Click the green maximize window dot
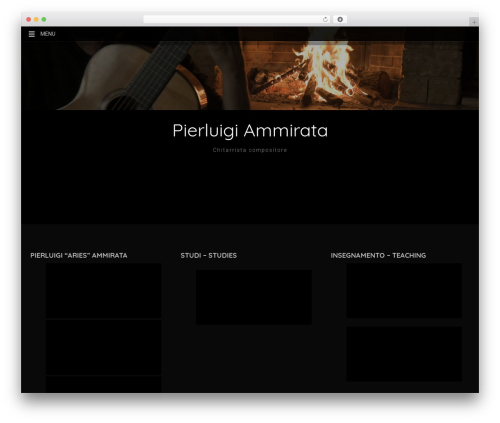Screen dimensions: 500x423 pos(44,19)
